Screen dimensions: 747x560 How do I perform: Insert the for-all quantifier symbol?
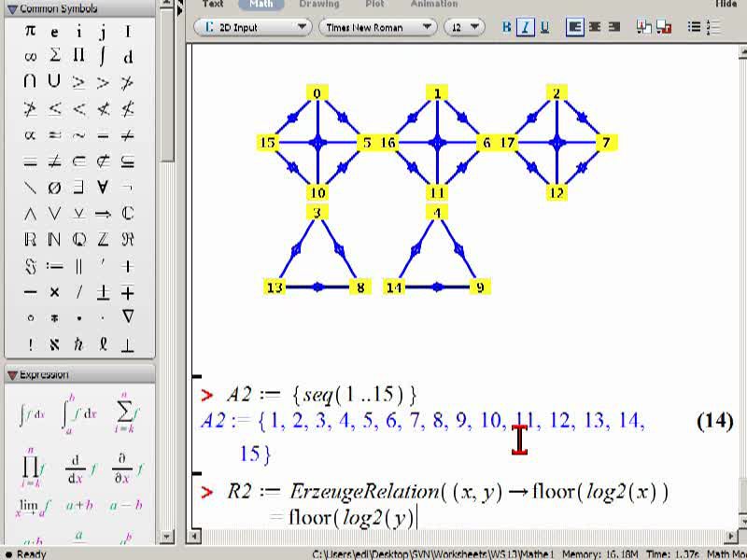103,188
